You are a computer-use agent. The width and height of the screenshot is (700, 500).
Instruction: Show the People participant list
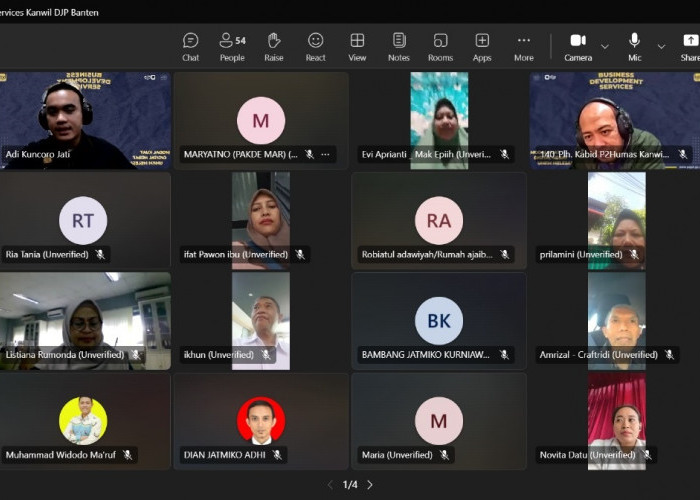tap(232, 46)
